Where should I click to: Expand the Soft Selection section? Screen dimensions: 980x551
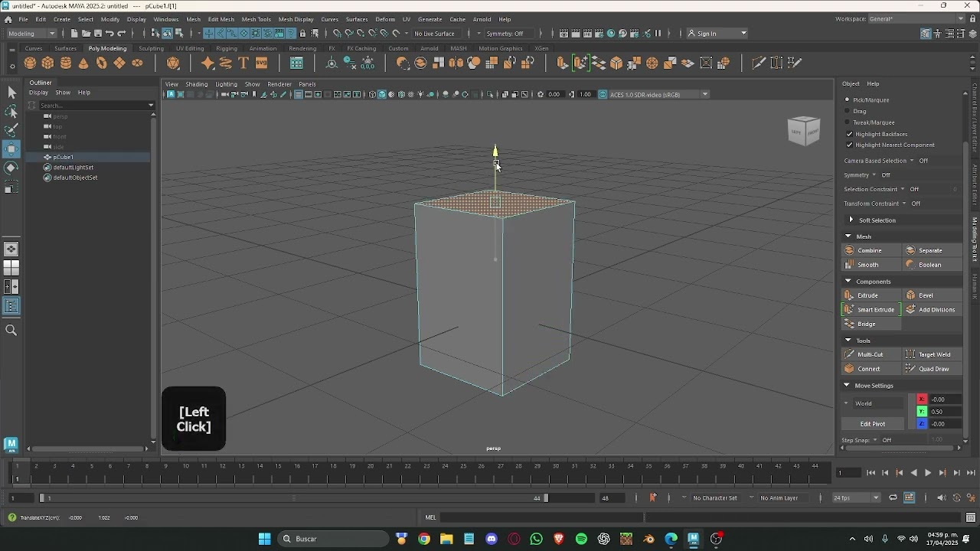click(851, 220)
